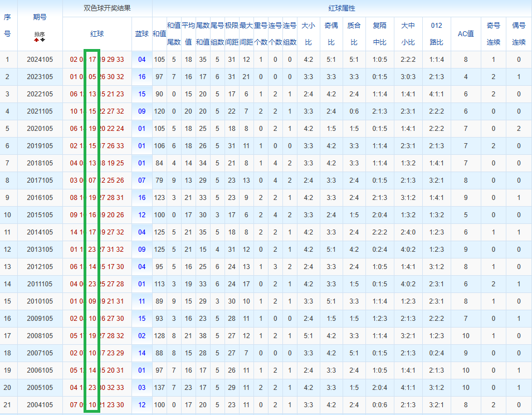Image resolution: width=532 pixels, height=415 pixels.
Task: Click sum value 123 in row 2016105
Action: (159, 198)
